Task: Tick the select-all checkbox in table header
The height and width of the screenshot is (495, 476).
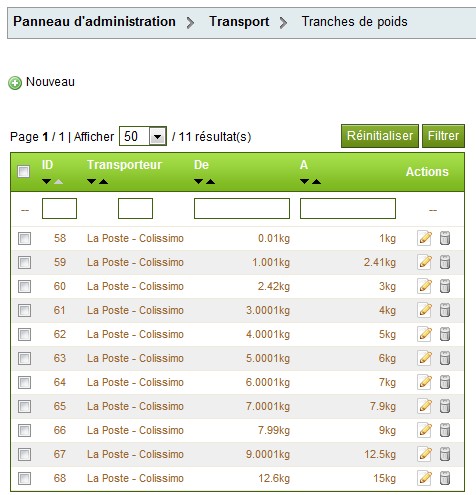Action: pos(24,172)
